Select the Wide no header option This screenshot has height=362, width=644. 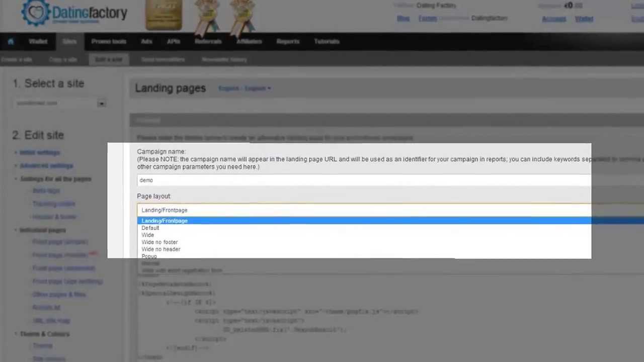tap(160, 249)
